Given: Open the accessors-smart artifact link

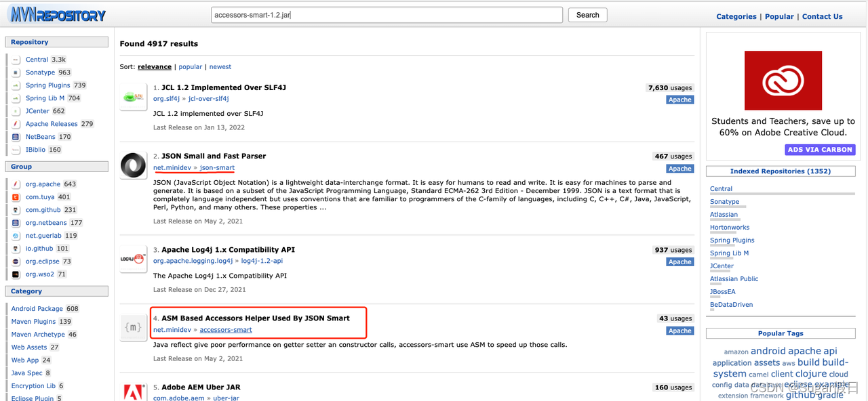Looking at the screenshot, I should tap(226, 330).
